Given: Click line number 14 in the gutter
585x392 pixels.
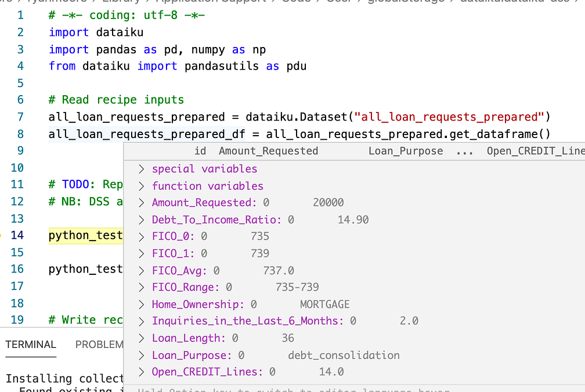Looking at the screenshot, I should coord(17,235).
